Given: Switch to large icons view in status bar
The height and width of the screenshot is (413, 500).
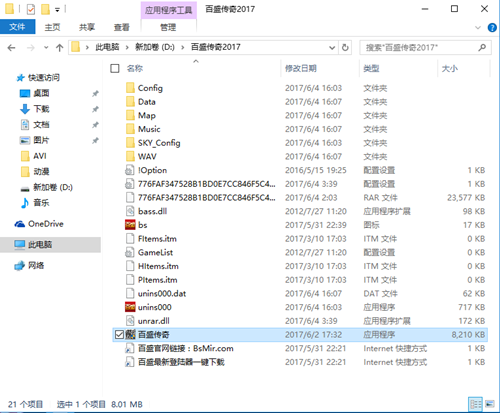Looking at the screenshot, I should [x=490, y=404].
